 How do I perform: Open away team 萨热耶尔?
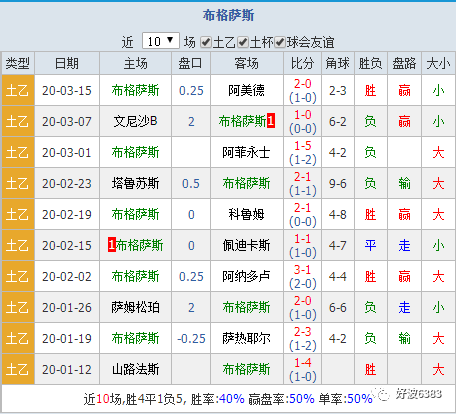pyautogui.click(x=246, y=338)
